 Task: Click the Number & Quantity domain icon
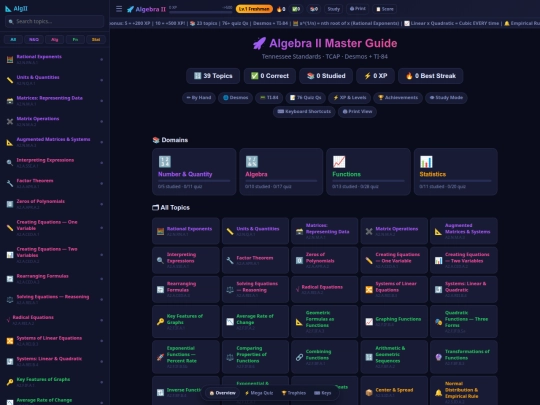tap(165, 162)
